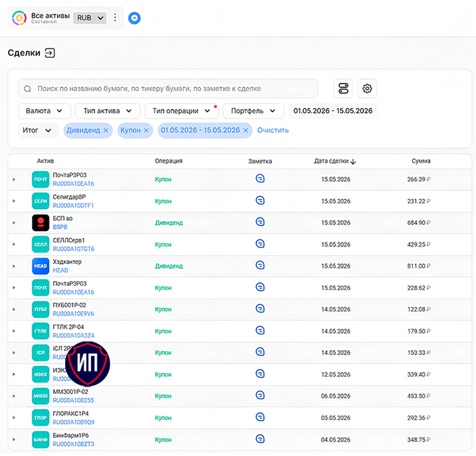The height and width of the screenshot is (456, 476).
Task: Open the Тип операции dropdown
Action: coord(182,111)
